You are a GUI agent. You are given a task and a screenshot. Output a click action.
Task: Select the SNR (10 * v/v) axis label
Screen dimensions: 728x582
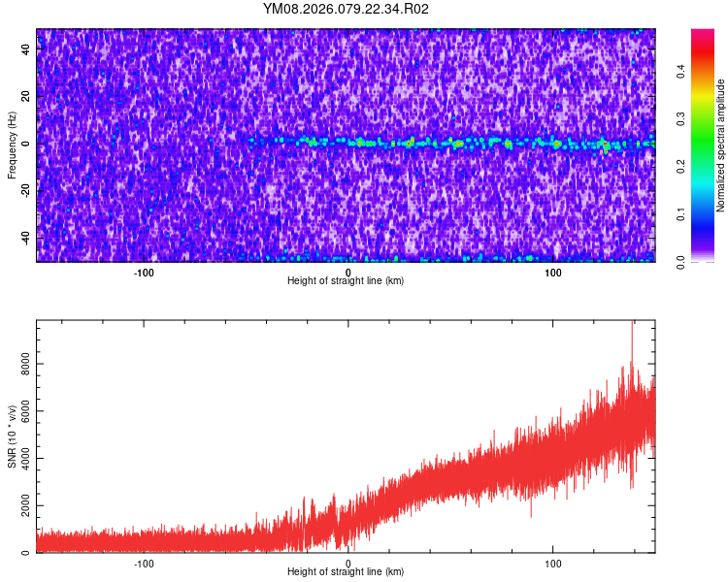(x=12, y=436)
